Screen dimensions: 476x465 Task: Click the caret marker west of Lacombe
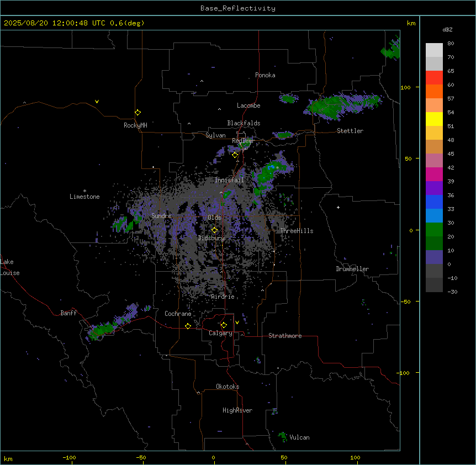pyautogui.click(x=219, y=109)
